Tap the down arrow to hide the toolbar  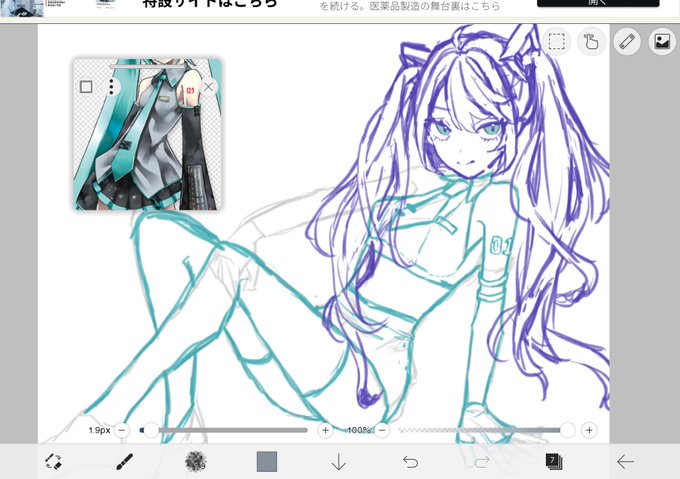click(338, 462)
